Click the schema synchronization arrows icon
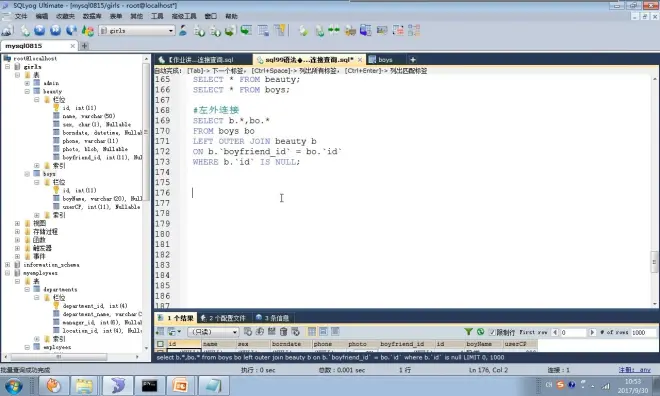Screen dimensions: 660x396 (334, 30)
